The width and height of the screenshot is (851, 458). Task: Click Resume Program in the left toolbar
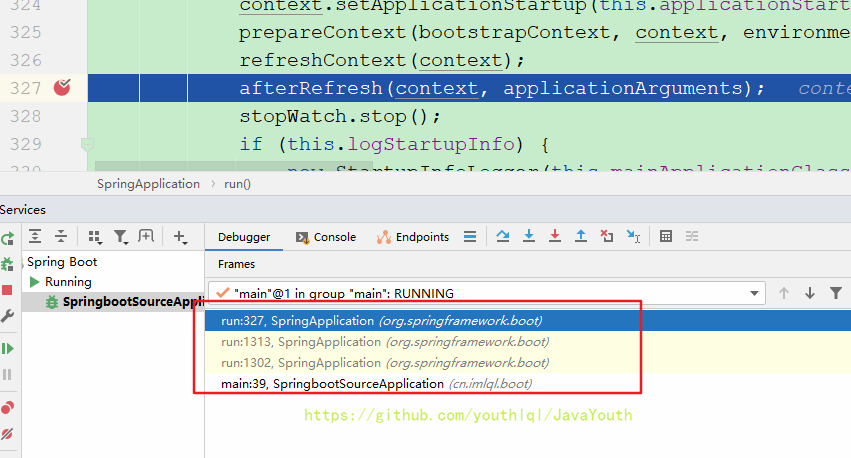coord(7,348)
